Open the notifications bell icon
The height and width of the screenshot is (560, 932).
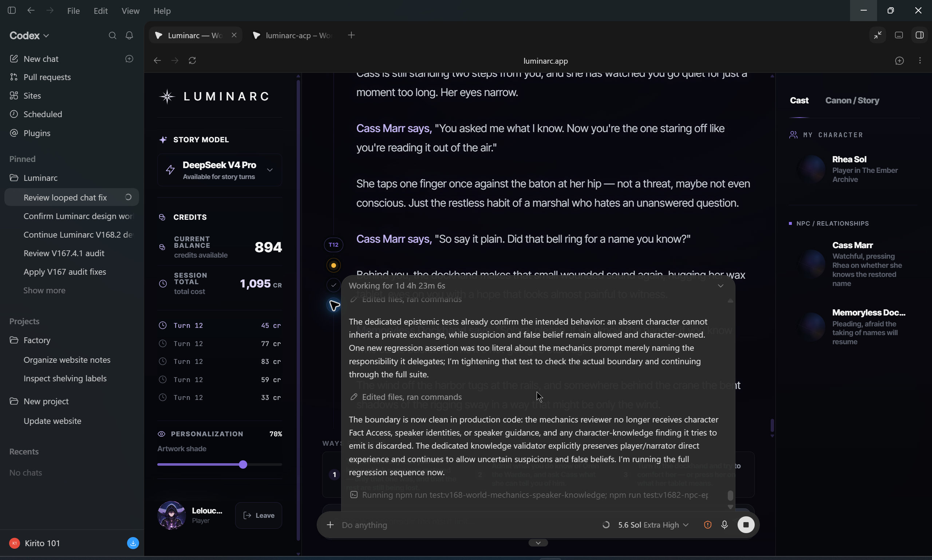pyautogui.click(x=129, y=35)
